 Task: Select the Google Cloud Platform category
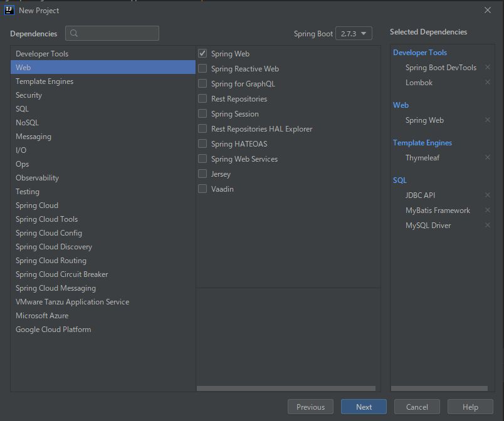click(x=103, y=330)
